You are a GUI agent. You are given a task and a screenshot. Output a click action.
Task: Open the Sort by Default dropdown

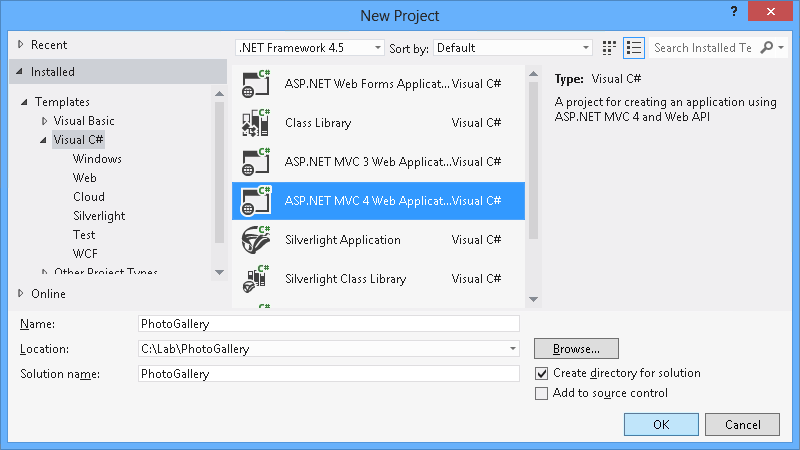point(512,48)
